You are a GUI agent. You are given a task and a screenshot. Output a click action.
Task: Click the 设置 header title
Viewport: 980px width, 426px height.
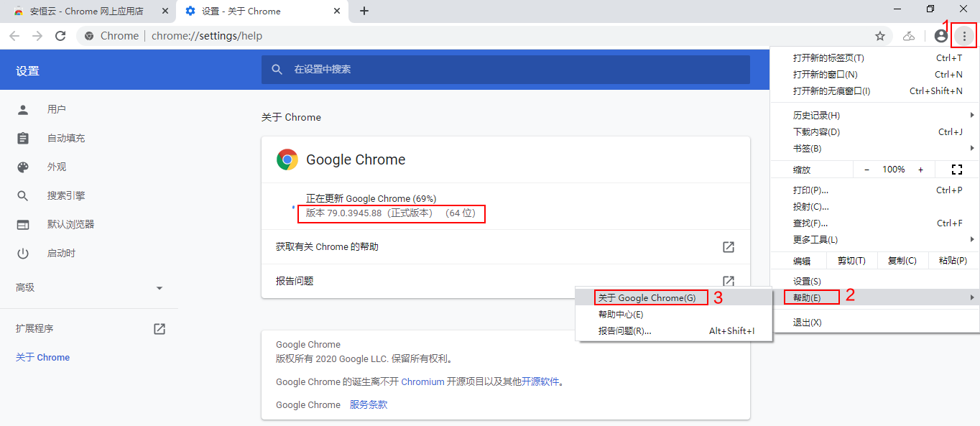pyautogui.click(x=28, y=70)
